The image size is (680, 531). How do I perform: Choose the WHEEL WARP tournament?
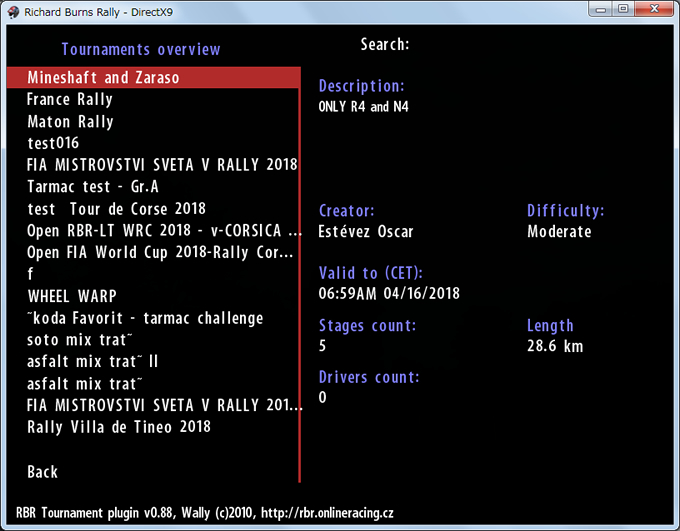(72, 296)
